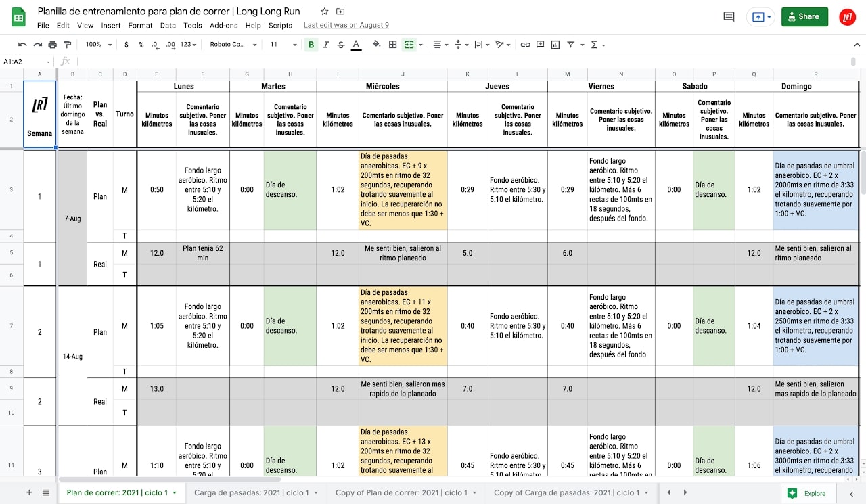Click the insert chart icon
The width and height of the screenshot is (866, 504).
click(x=555, y=45)
